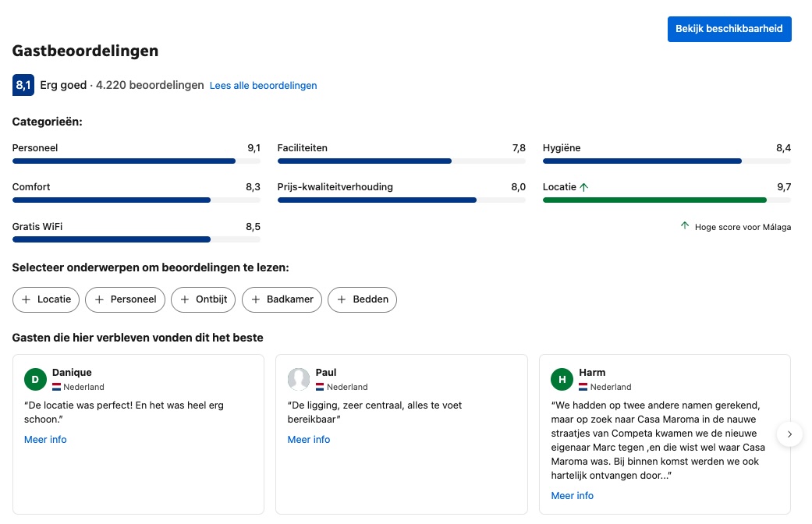The height and width of the screenshot is (524, 812).
Task: Click the green up-arrow beside Locatie
Action: tap(584, 187)
